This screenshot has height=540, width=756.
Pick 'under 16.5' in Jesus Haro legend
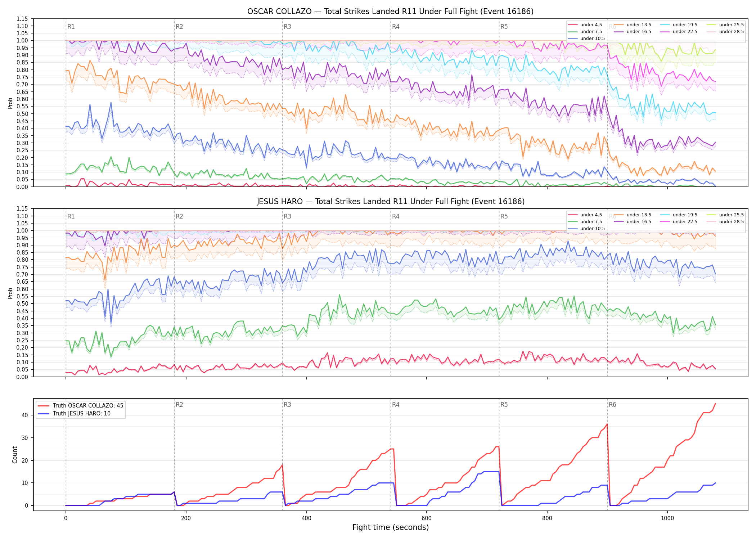(633, 222)
